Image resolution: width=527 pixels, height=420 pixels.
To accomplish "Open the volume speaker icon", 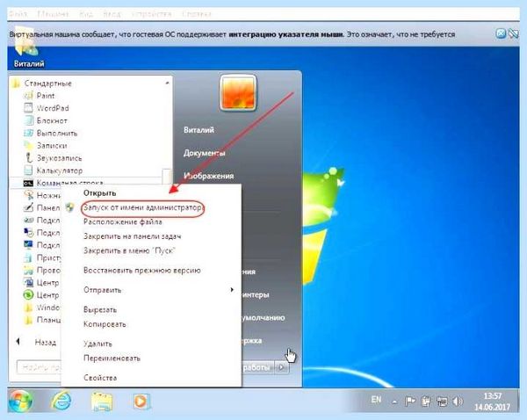I will (x=457, y=402).
